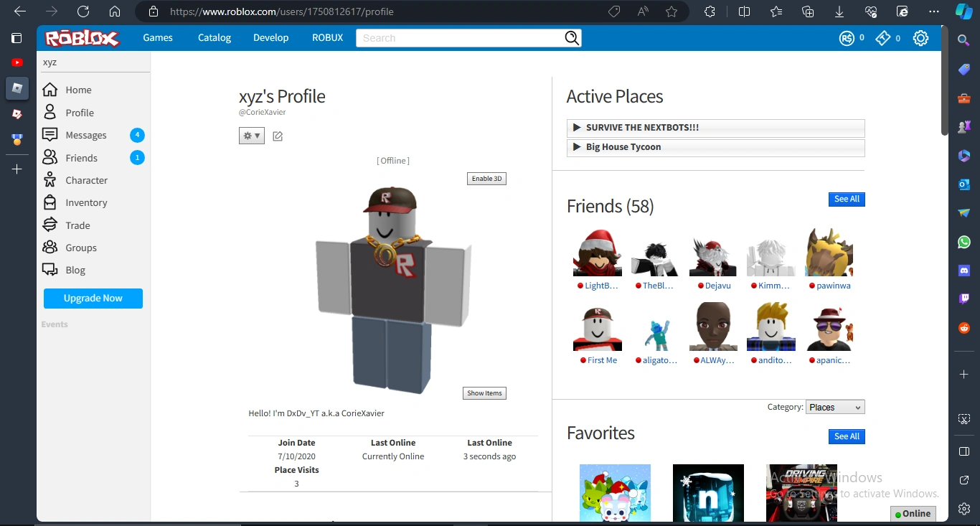Open Dejavu's friend thumbnail
The image size is (980, 526).
pos(712,253)
